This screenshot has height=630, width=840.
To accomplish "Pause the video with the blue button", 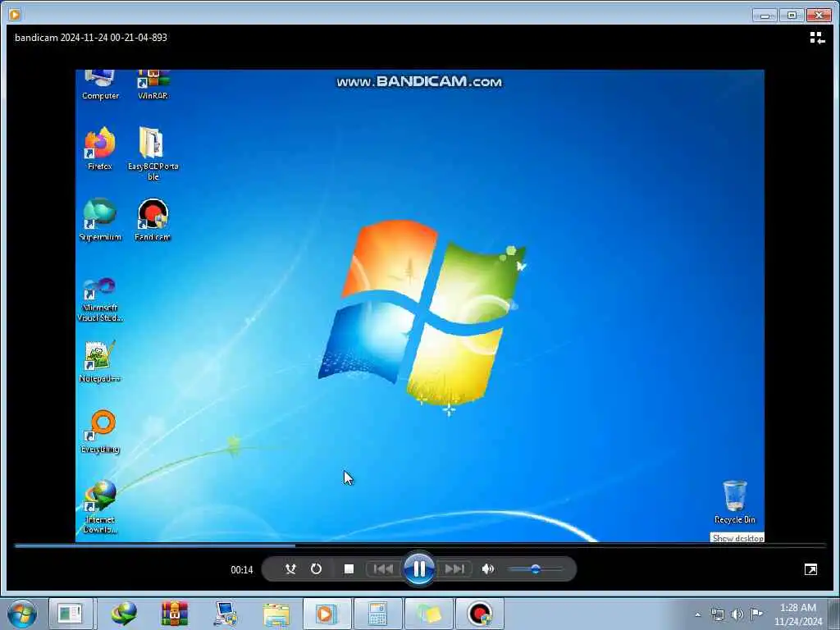I will tap(419, 568).
